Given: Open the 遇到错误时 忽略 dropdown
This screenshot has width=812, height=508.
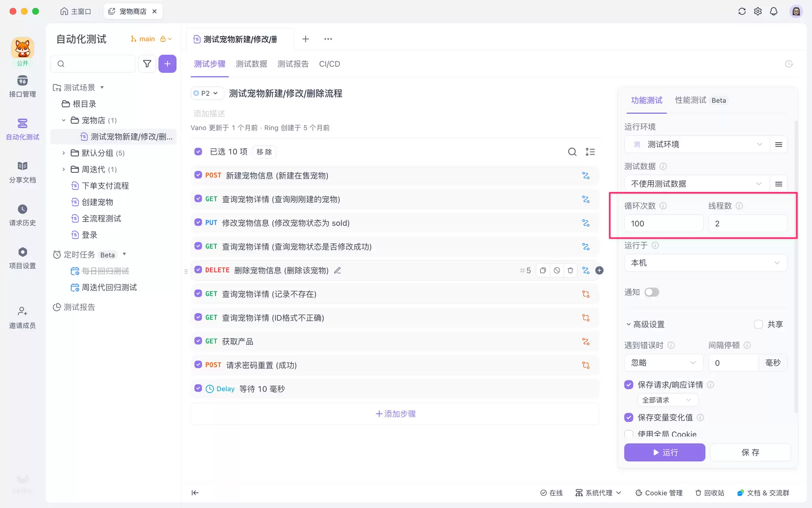Looking at the screenshot, I should [x=663, y=363].
